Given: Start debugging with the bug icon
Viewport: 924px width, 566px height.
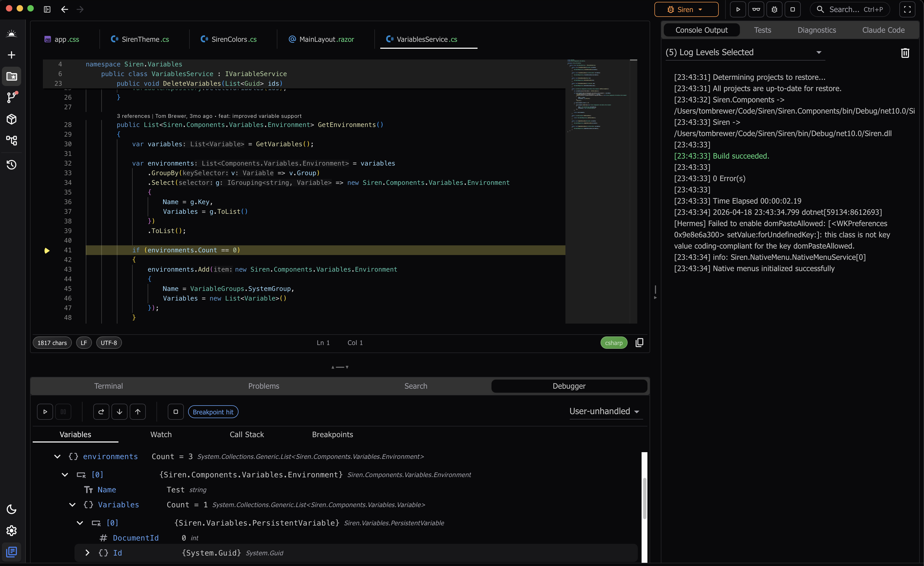Looking at the screenshot, I should [774, 9].
